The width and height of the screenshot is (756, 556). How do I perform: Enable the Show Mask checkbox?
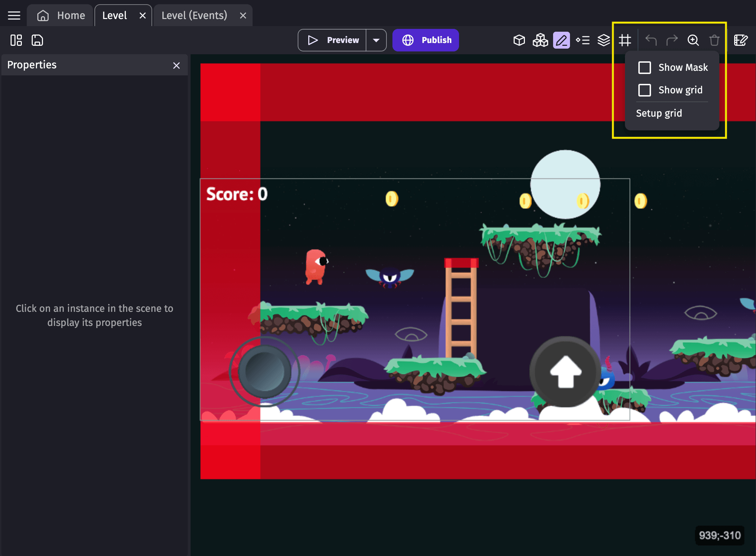click(644, 67)
